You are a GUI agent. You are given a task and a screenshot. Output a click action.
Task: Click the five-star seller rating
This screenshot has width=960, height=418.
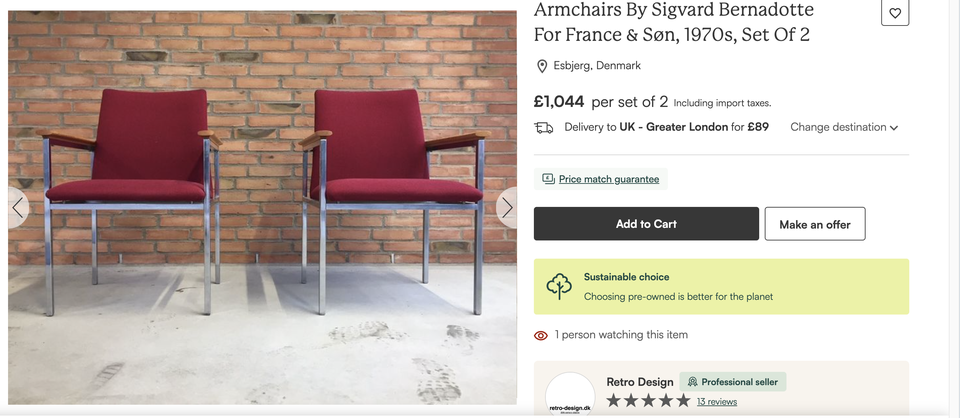[648, 401]
